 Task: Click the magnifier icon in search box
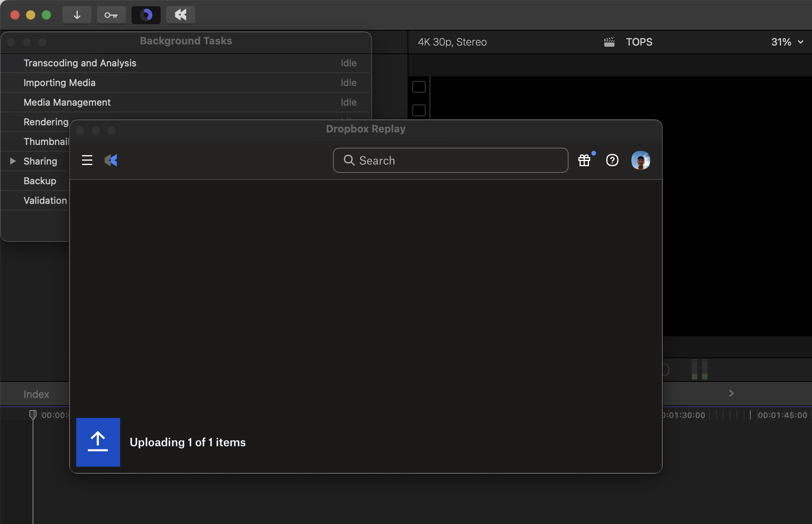(x=349, y=160)
